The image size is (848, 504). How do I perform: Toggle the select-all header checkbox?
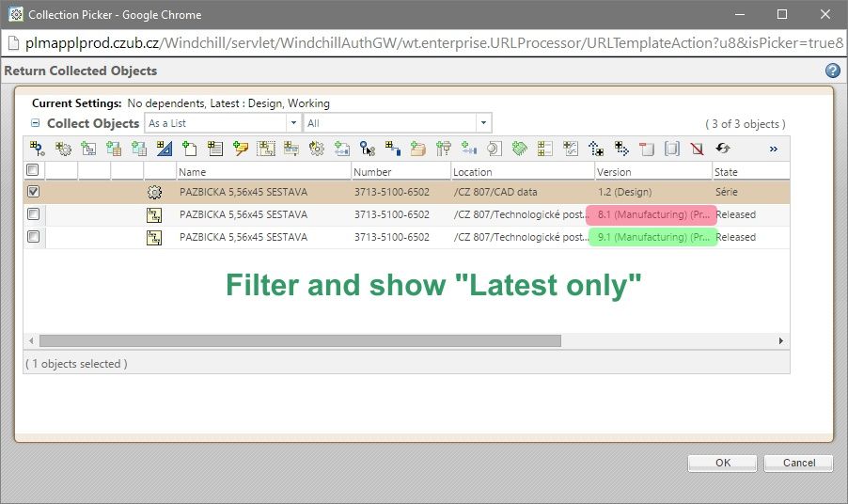tap(33, 170)
